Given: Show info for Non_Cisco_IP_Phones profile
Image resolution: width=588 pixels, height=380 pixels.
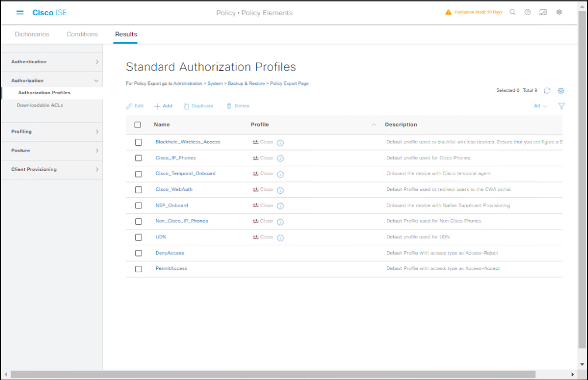Looking at the screenshot, I should click(x=280, y=222).
